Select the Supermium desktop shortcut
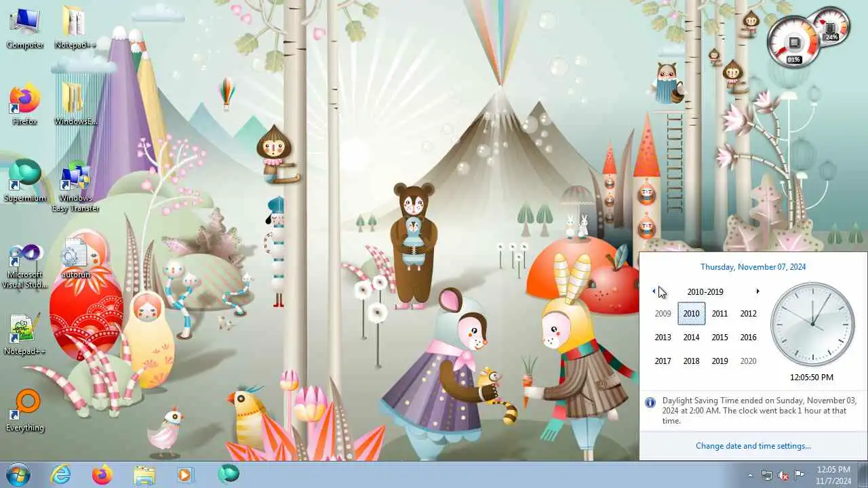The height and width of the screenshot is (488, 868). pyautogui.click(x=25, y=182)
